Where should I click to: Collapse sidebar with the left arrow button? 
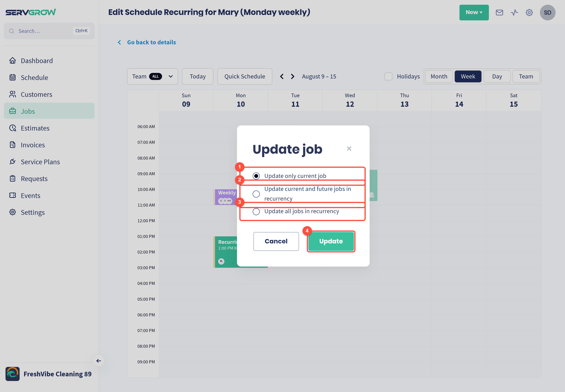pyautogui.click(x=99, y=361)
